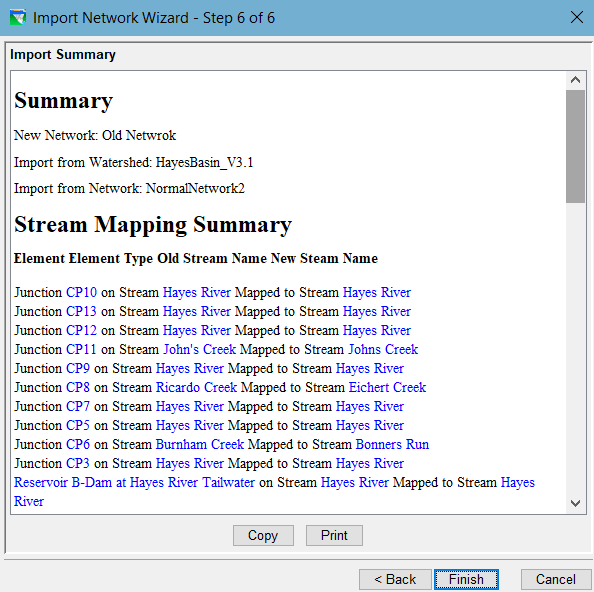Close the Import Network Wizard dialog
Screen dimensions: 594x592
point(577,17)
